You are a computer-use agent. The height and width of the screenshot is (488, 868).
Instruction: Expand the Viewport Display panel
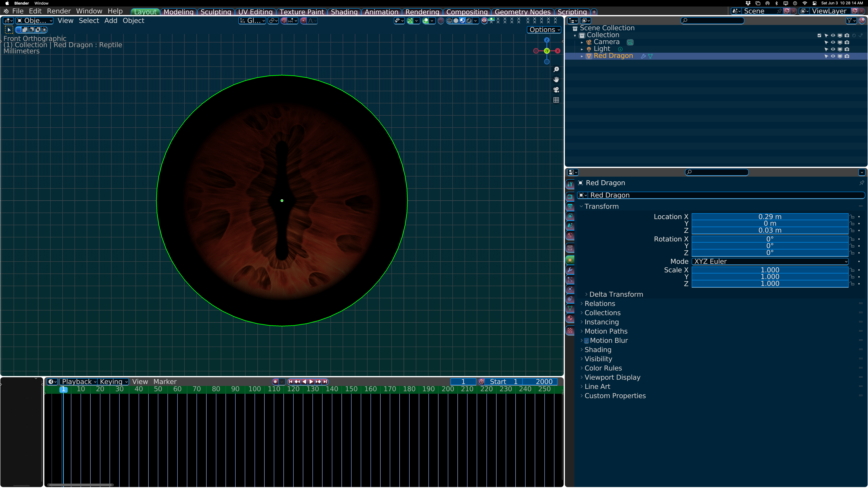pyautogui.click(x=612, y=377)
